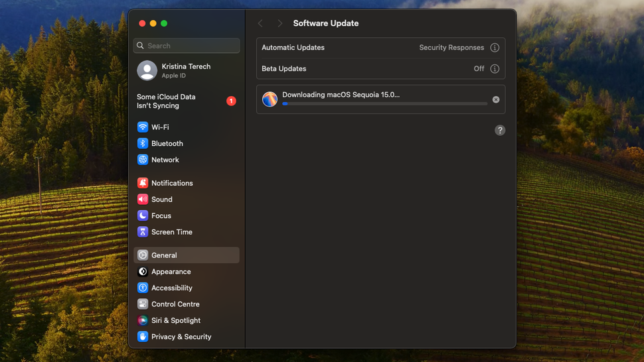
Task: Open Privacy & Security hand icon
Action: [x=143, y=337]
